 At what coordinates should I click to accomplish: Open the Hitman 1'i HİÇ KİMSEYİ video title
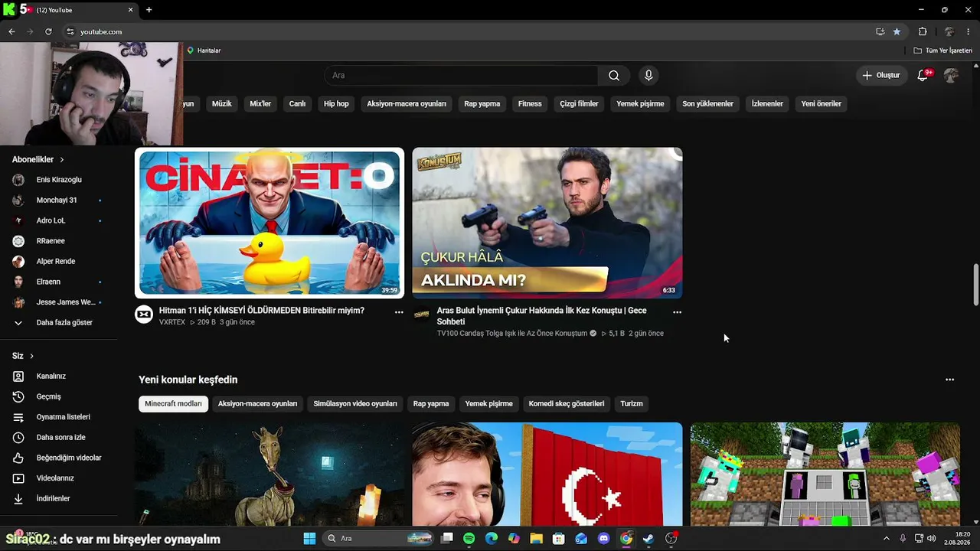(x=262, y=311)
